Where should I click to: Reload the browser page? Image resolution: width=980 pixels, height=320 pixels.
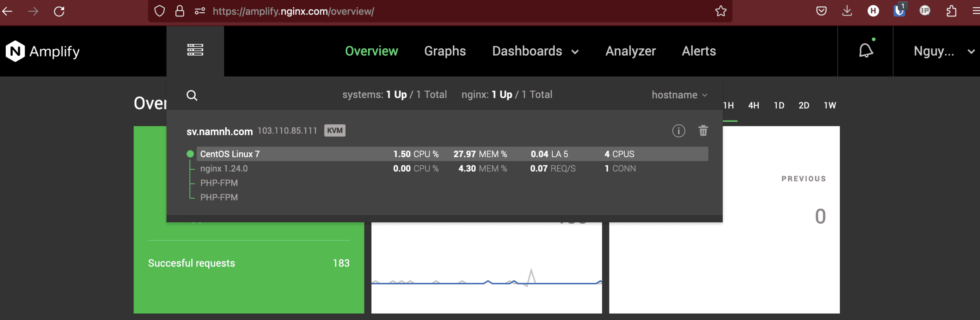[59, 11]
